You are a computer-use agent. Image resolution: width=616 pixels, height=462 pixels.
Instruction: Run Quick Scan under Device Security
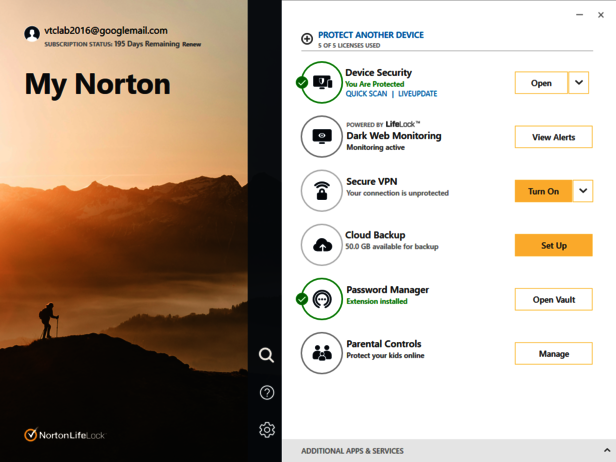point(366,94)
